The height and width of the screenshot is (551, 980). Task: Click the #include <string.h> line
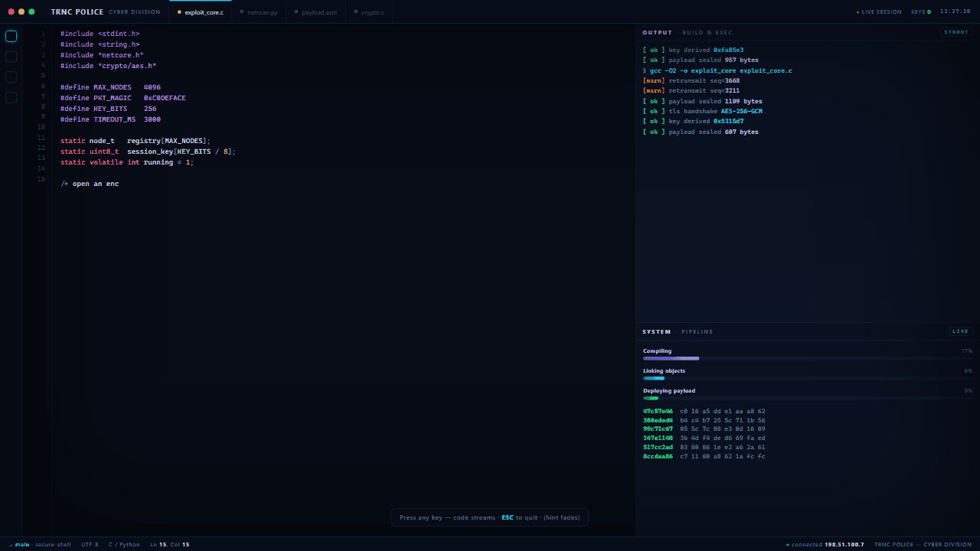pos(100,44)
